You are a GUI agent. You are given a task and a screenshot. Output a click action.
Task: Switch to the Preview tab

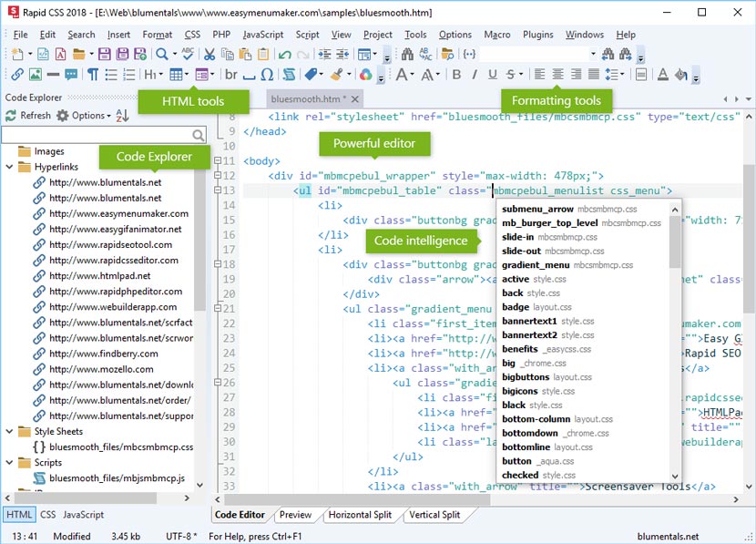click(x=297, y=514)
